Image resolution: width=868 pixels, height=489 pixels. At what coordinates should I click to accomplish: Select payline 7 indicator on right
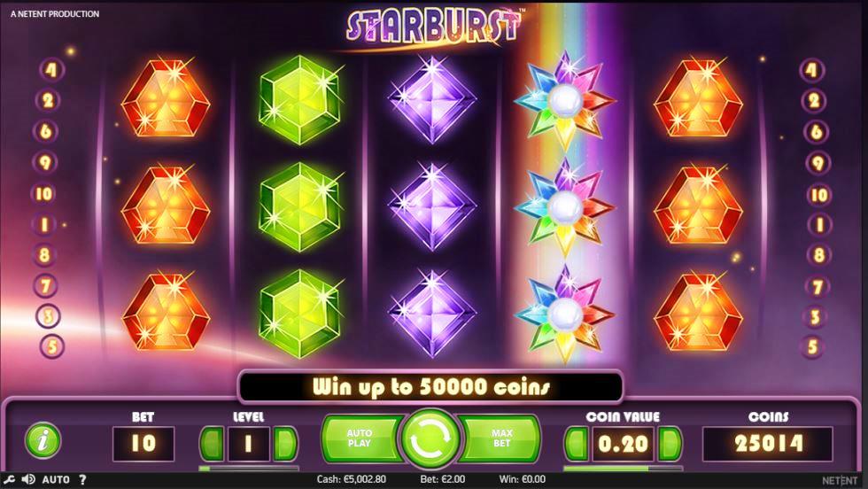(818, 286)
